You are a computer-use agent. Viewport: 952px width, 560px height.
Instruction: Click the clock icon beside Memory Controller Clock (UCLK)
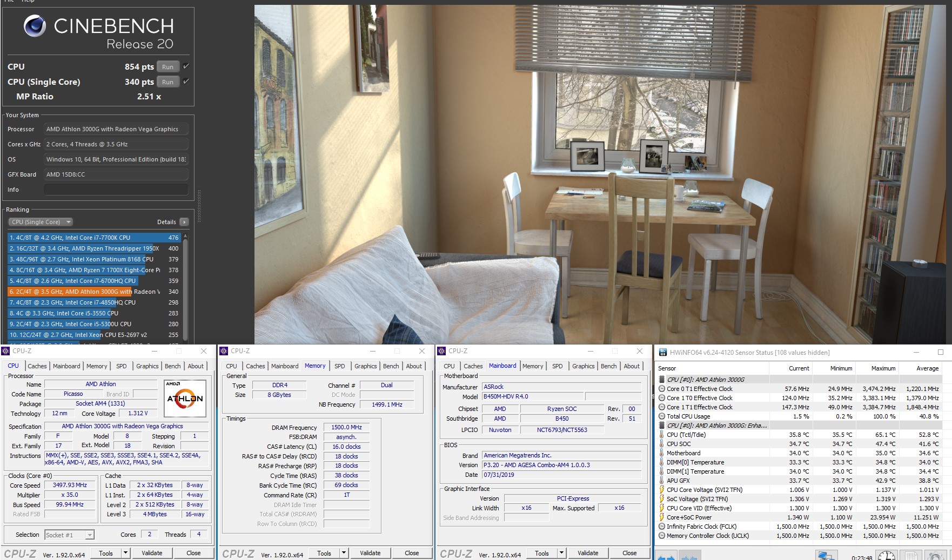point(662,536)
